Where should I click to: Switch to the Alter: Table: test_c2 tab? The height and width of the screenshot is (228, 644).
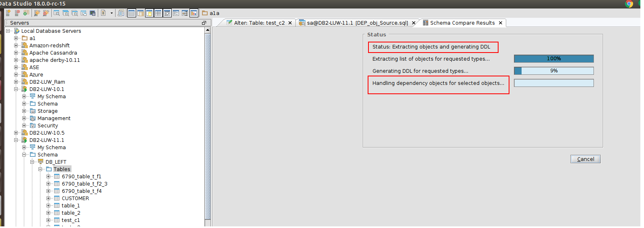click(259, 23)
